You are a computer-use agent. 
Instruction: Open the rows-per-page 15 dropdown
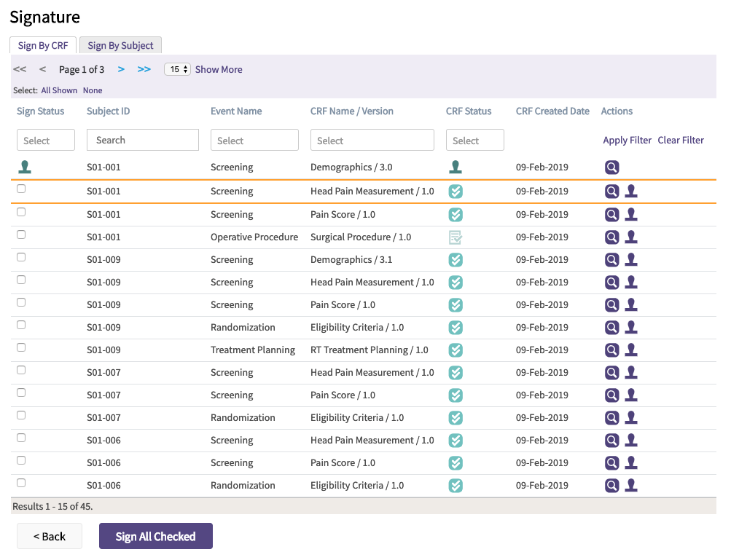point(177,69)
